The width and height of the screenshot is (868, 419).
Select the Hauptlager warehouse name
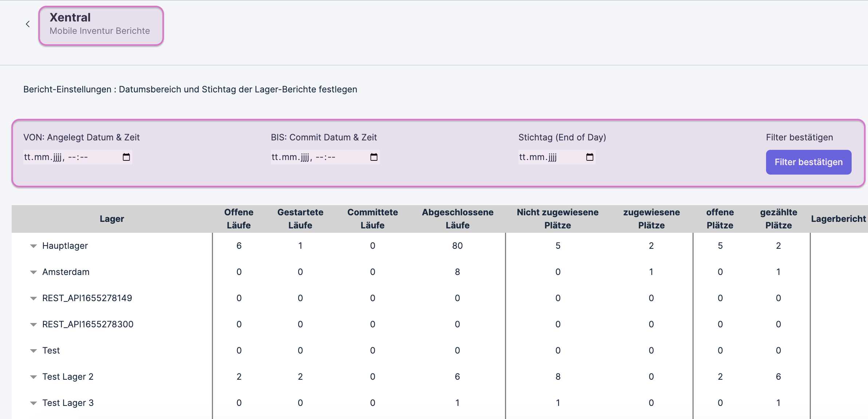[x=65, y=246]
